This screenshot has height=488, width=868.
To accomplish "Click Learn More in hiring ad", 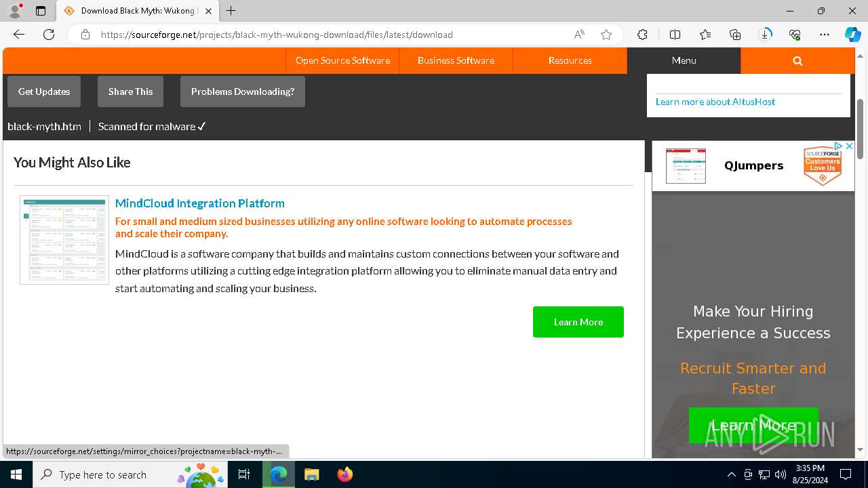I will click(753, 425).
